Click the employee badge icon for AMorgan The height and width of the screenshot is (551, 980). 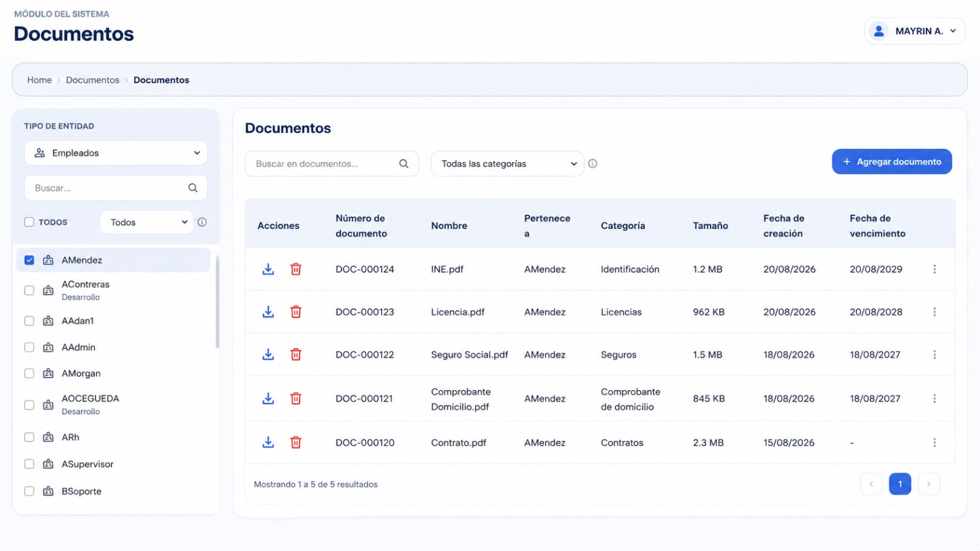coord(48,373)
